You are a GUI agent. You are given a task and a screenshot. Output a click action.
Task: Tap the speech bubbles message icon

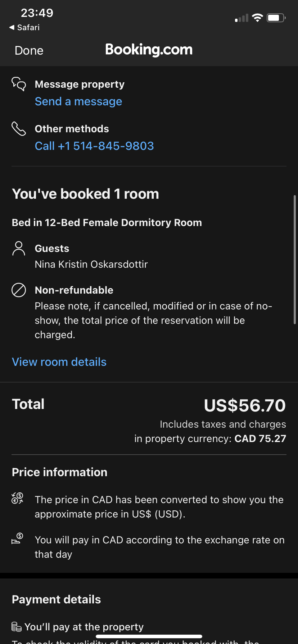click(x=19, y=84)
